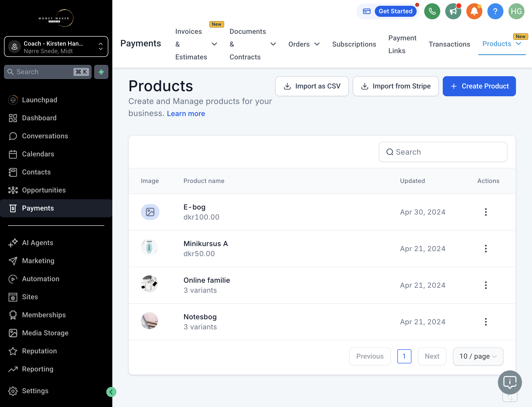Open actions menu for Online familie

click(x=486, y=285)
